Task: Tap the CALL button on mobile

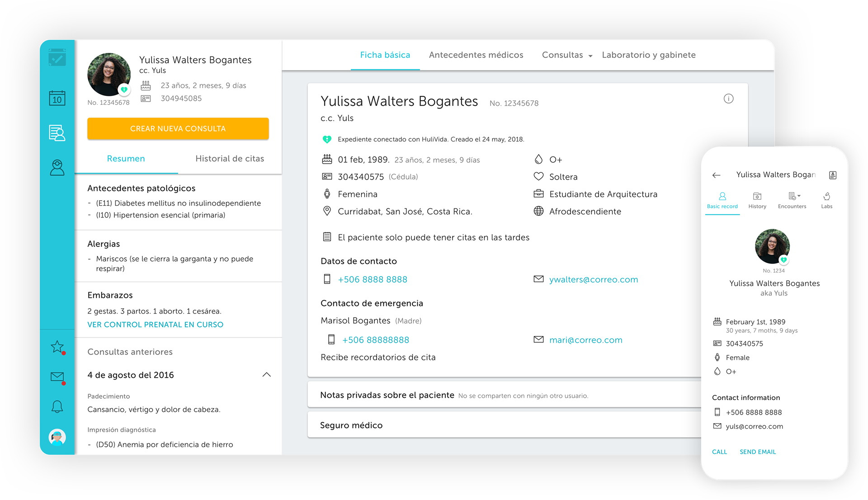Action: coord(719,452)
